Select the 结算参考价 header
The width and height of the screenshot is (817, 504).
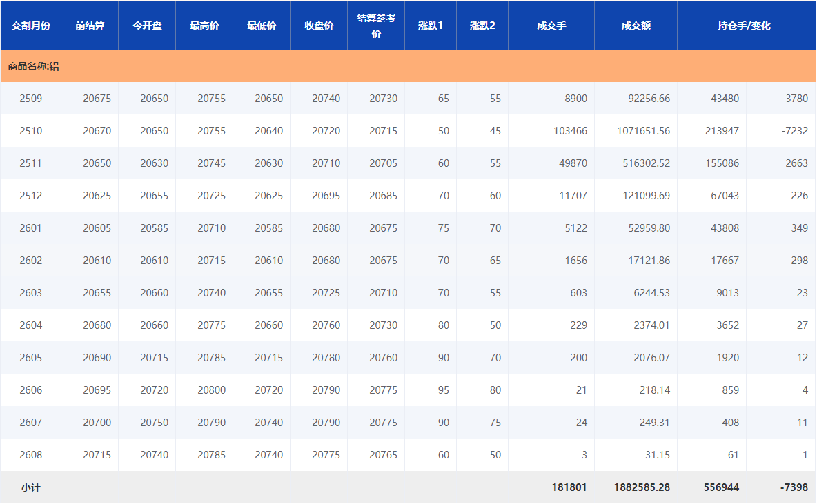pyautogui.click(x=376, y=26)
